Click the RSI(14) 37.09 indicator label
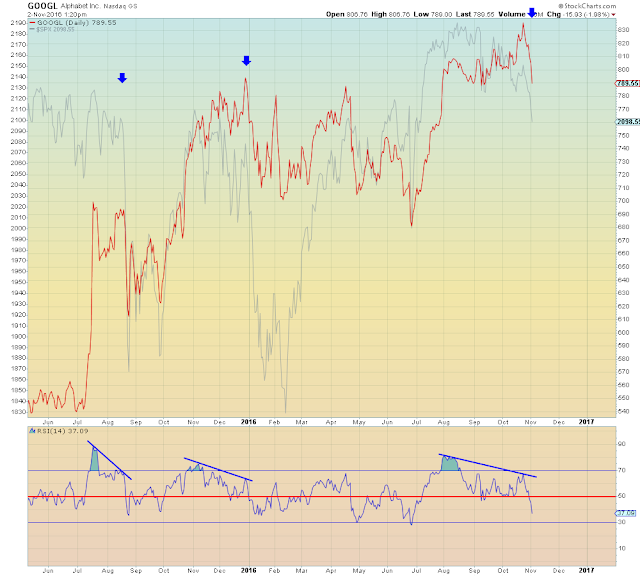This screenshot has height=576, width=640. pyautogui.click(x=62, y=431)
